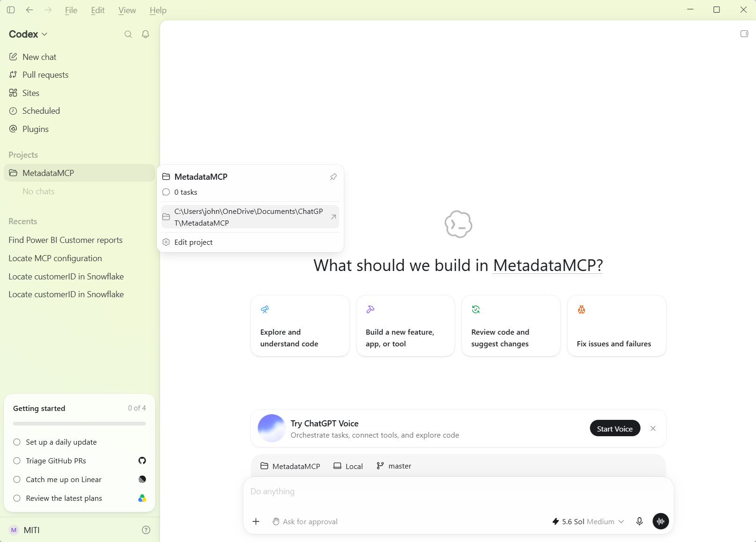The height and width of the screenshot is (542, 756).
Task: Open project folder path with arrow icon
Action: (334, 217)
